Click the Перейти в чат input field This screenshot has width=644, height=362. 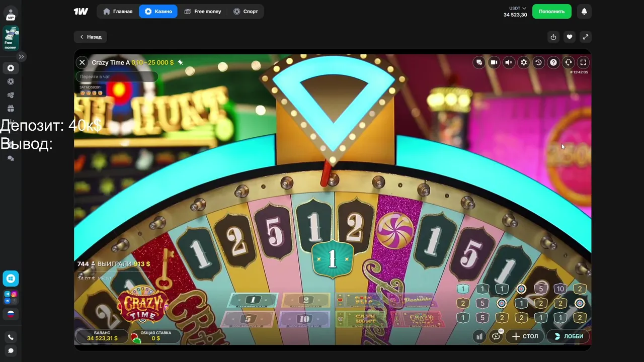117,76
